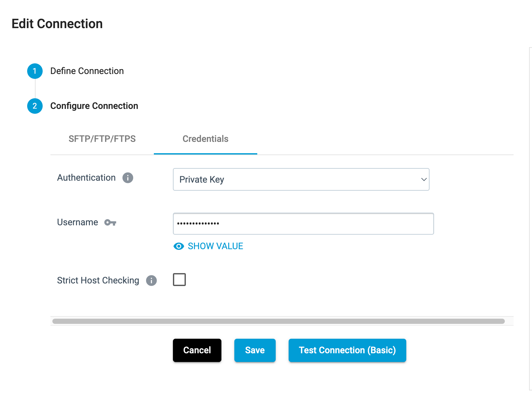Enable the Strict Host Checking checkbox

point(179,280)
